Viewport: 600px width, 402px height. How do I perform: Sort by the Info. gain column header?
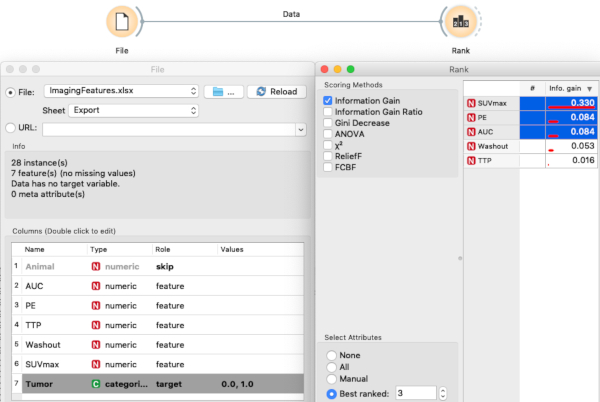pos(572,88)
